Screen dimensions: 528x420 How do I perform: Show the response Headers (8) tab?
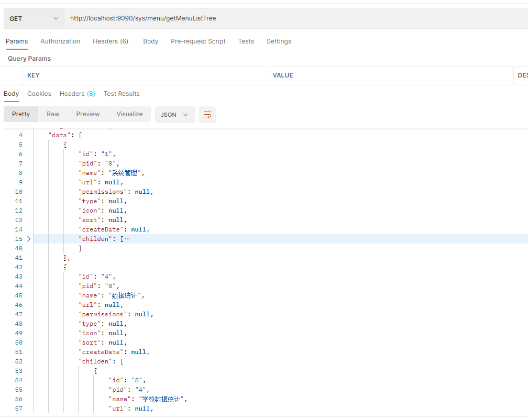pyautogui.click(x=77, y=94)
